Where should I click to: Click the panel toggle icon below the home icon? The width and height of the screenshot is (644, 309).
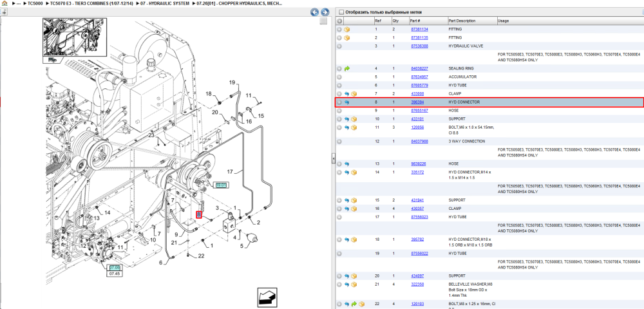4,12
